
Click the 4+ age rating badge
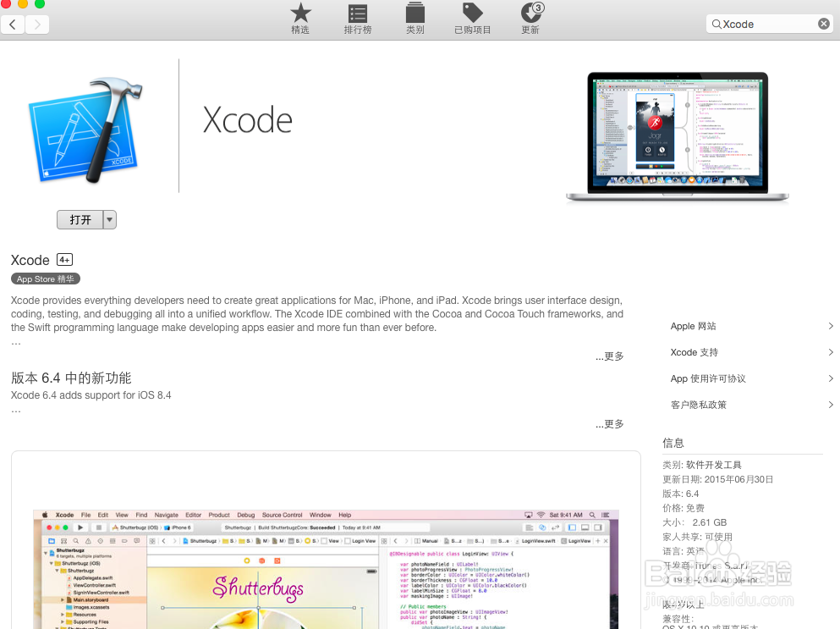pos(64,260)
